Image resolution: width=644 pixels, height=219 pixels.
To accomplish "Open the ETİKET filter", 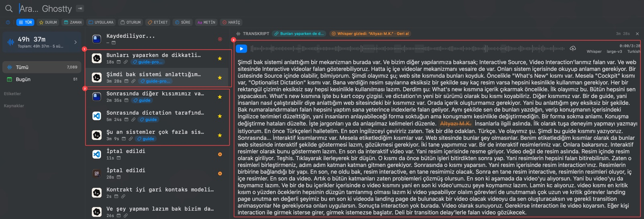I will [158, 22].
